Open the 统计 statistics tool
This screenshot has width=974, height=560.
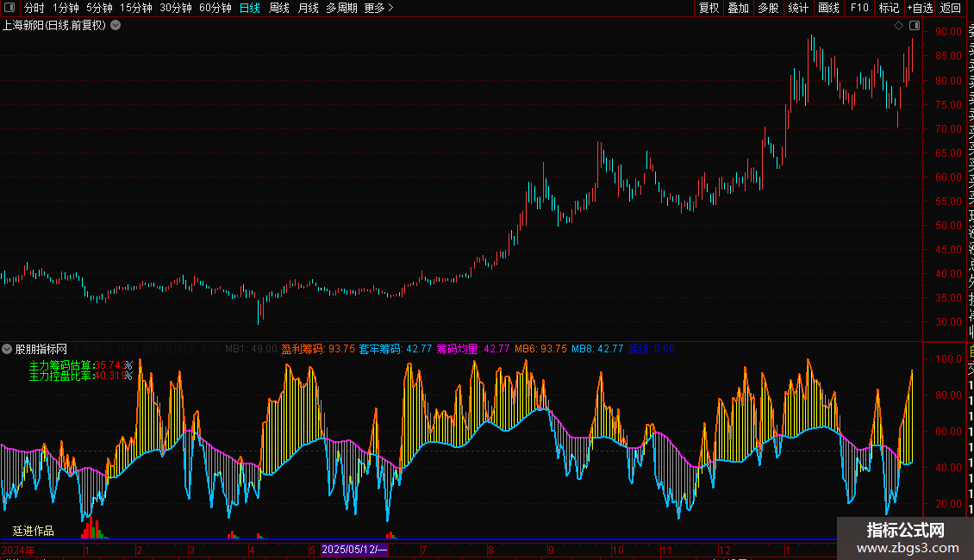[x=798, y=8]
